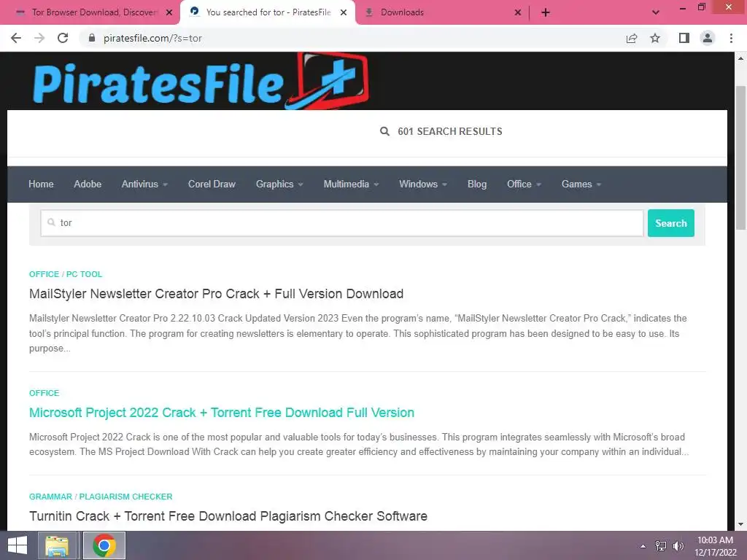Select the PiratesFile search results tab
This screenshot has height=560, width=747.
pyautogui.click(x=268, y=12)
